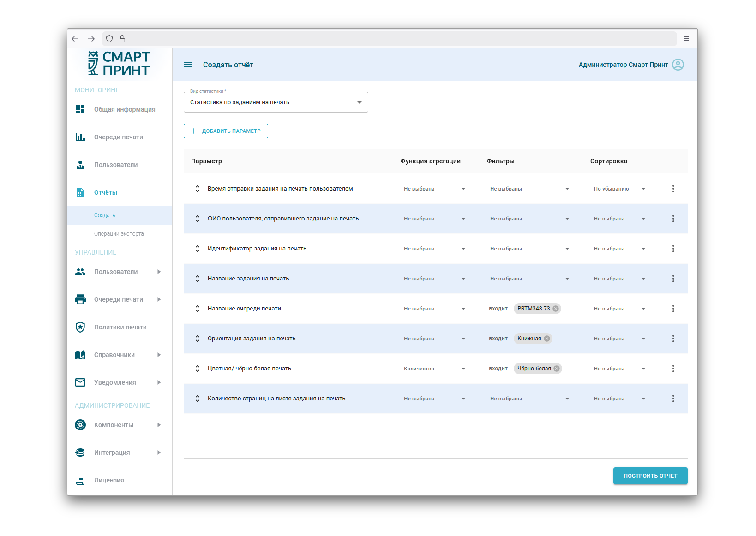Image resolution: width=756 pixels, height=536 pixels.
Task: Click reorder handle for Название очереди печати row
Action: tap(198, 309)
